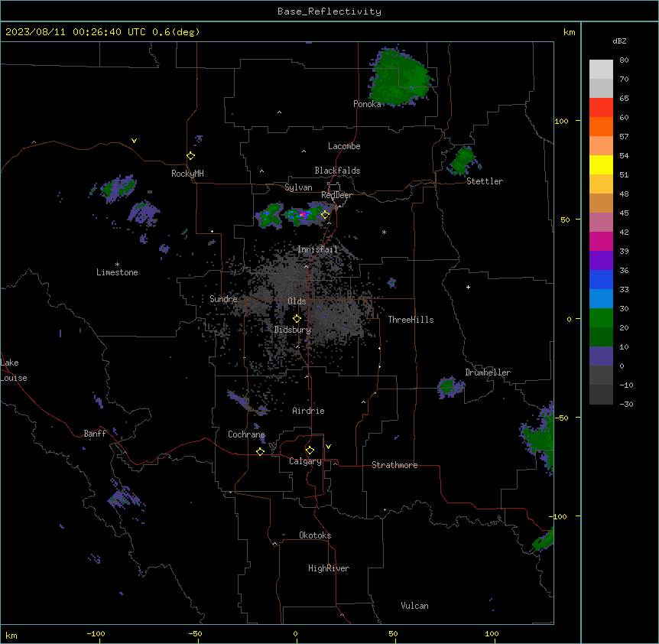Click the -100 tick on the bottom axis
Viewport: 659px width, 644px height.
pos(96,633)
